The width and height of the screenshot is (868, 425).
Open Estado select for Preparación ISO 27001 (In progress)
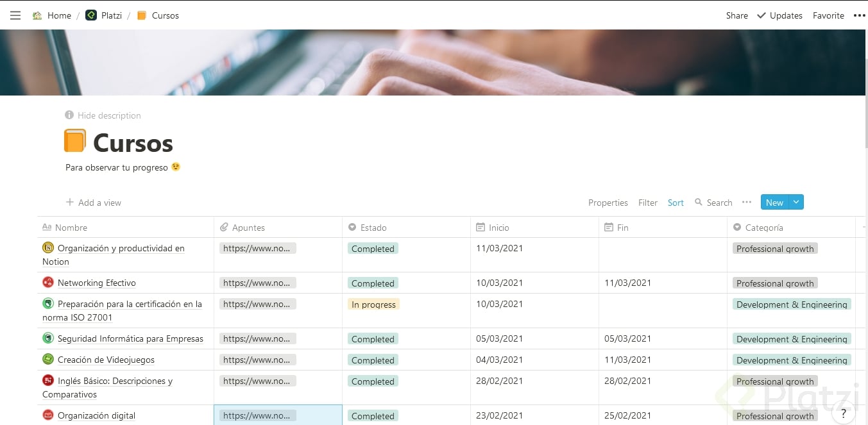point(373,304)
